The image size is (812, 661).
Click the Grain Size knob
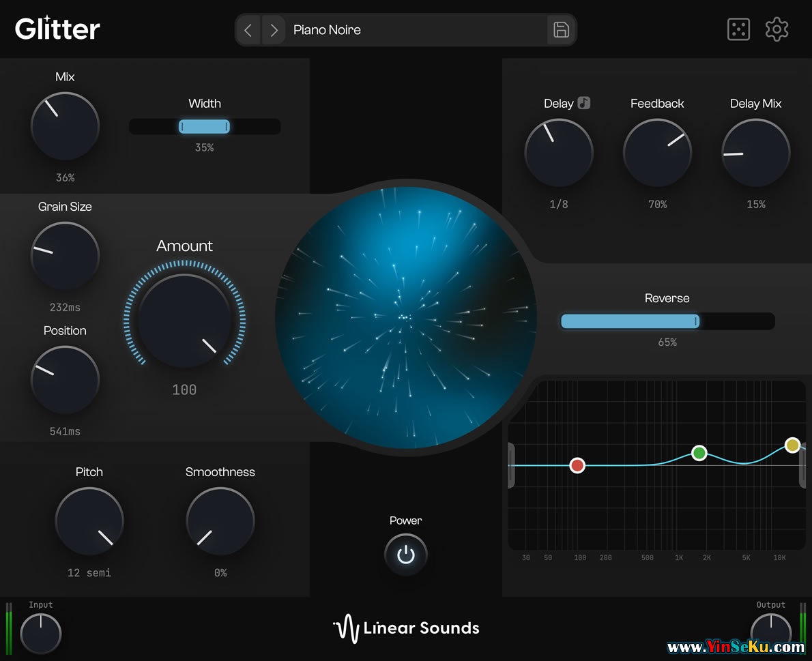65,256
